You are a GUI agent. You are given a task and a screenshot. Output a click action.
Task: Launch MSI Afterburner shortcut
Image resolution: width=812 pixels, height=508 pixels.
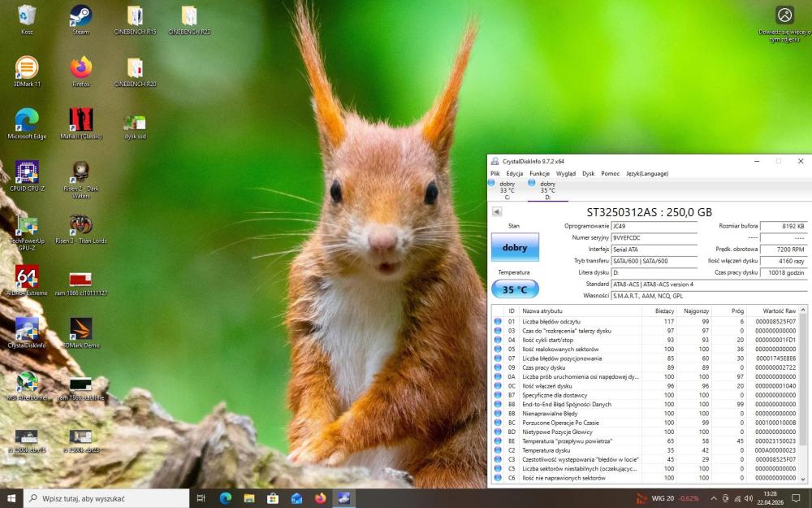click(27, 386)
